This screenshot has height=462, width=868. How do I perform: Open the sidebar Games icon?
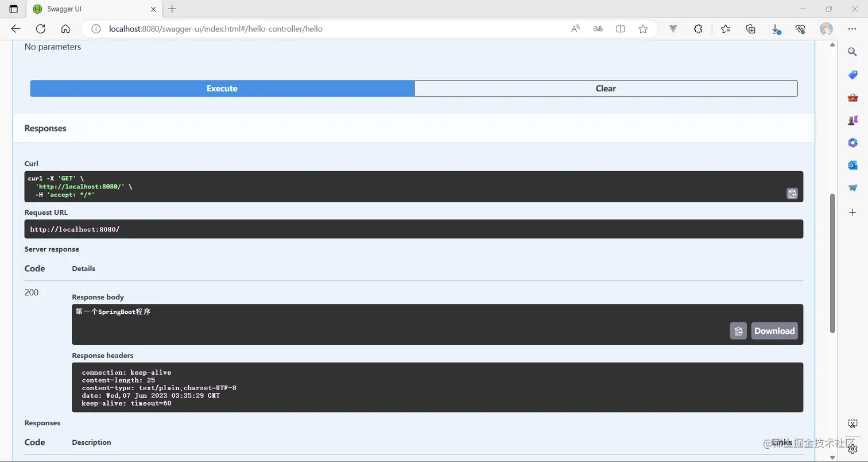(852, 120)
